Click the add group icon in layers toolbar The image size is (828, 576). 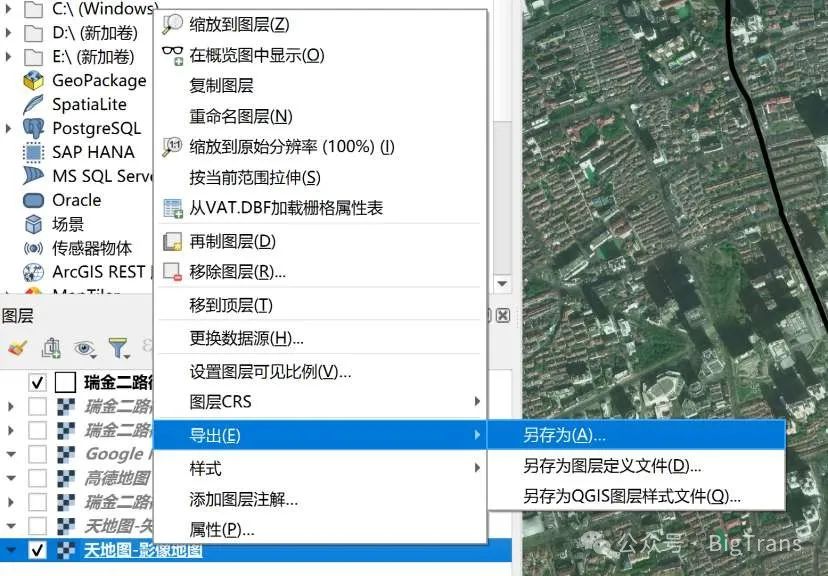[x=51, y=348]
